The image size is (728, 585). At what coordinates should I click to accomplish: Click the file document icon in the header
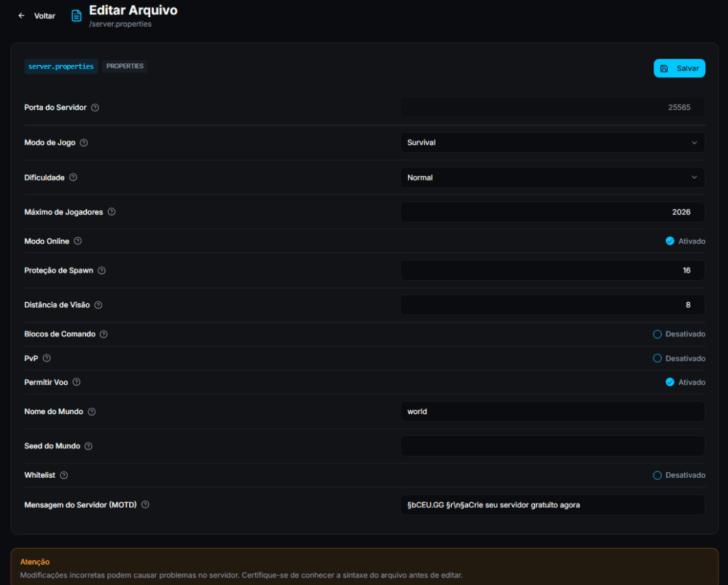pyautogui.click(x=76, y=15)
